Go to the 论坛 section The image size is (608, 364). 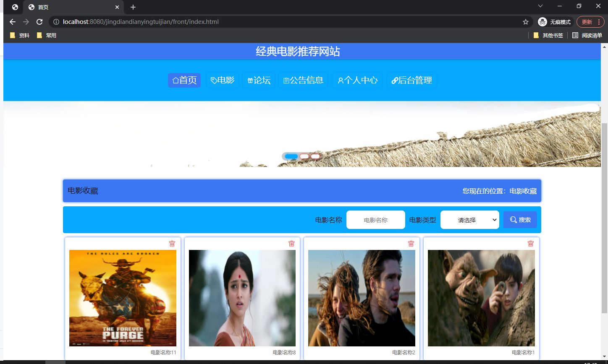coord(259,80)
